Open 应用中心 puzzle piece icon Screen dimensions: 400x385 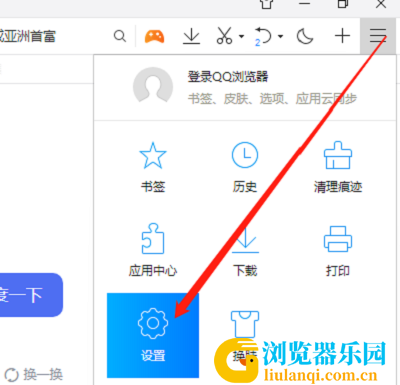coord(153,250)
